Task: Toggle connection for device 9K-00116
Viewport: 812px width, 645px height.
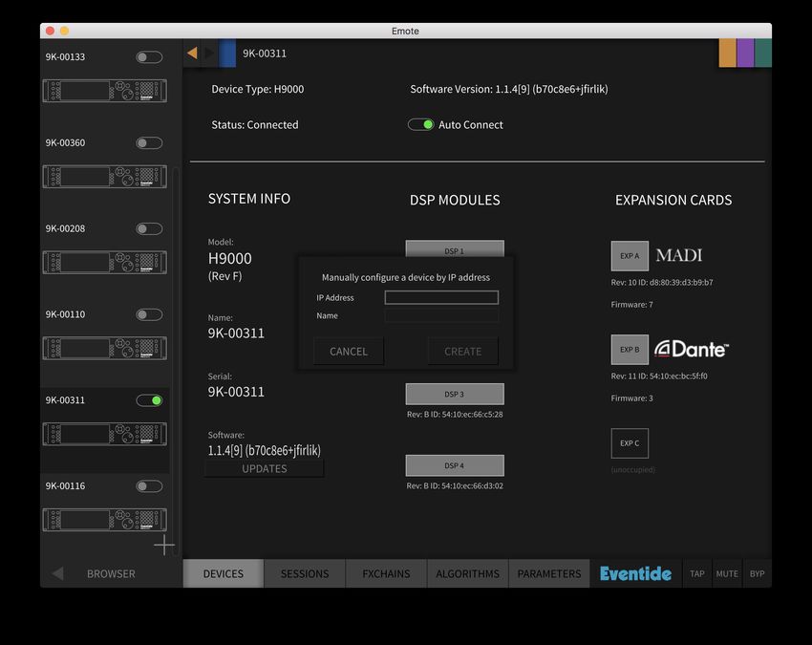Action: coord(149,486)
